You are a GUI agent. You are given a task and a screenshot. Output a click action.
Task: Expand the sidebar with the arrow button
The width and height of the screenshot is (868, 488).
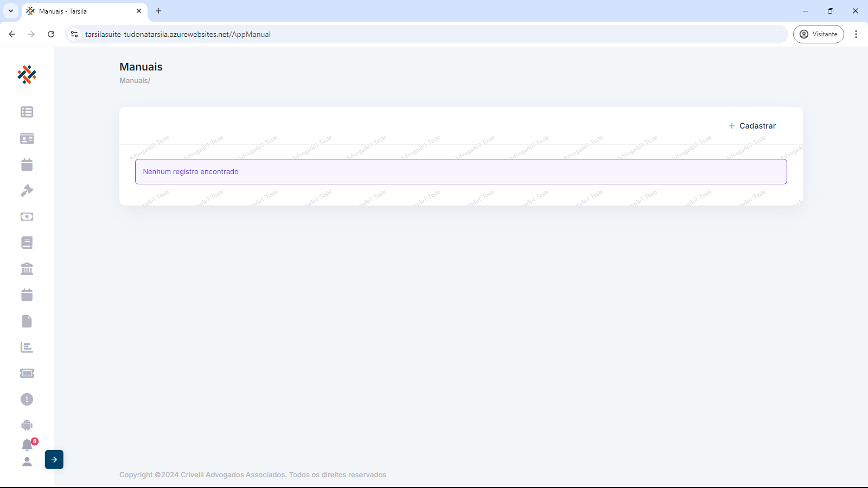54,460
